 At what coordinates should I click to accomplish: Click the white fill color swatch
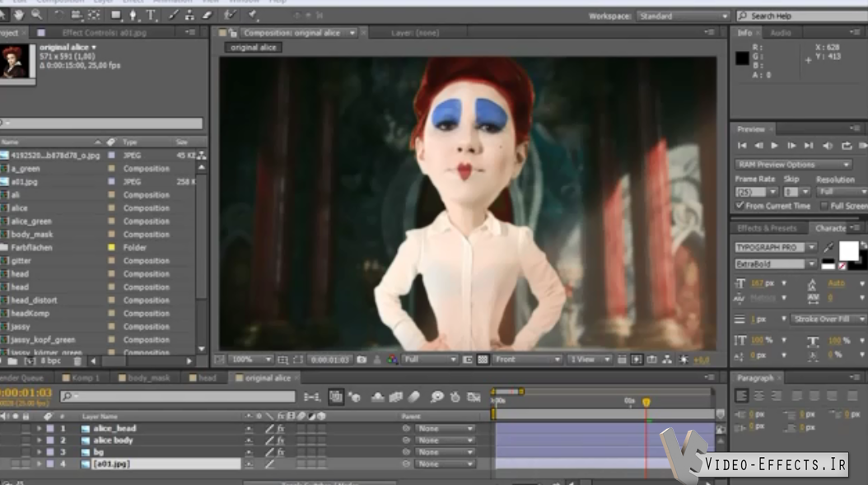848,250
